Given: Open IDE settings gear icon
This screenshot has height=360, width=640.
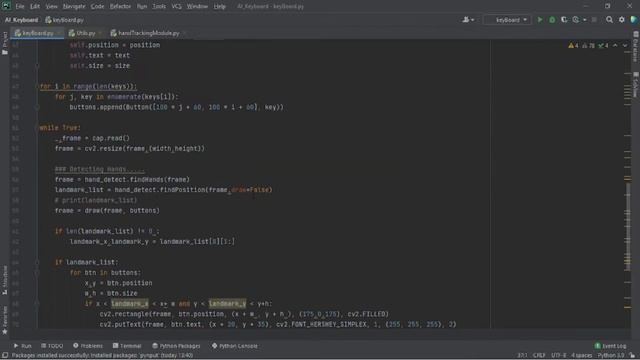Looking at the screenshot, I should click(x=622, y=20).
